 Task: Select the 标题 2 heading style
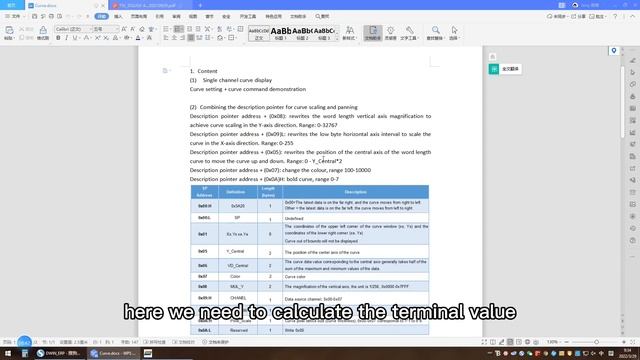point(302,33)
